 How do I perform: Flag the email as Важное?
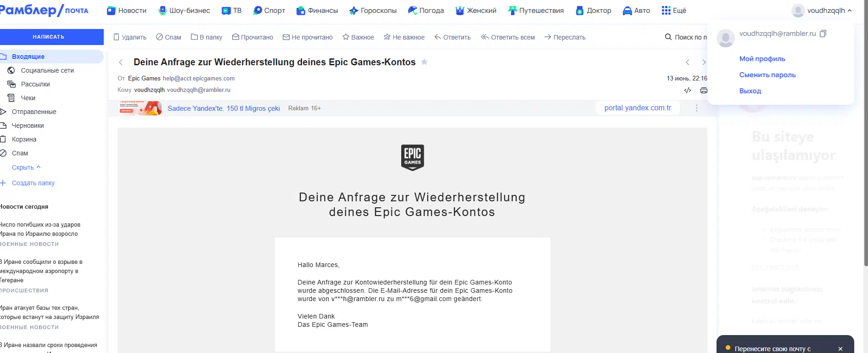[358, 37]
